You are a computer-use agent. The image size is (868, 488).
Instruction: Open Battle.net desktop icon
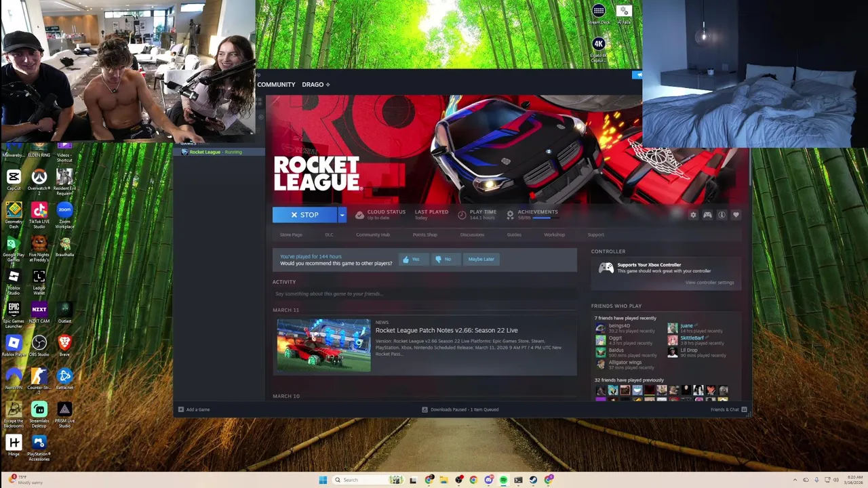(64, 379)
